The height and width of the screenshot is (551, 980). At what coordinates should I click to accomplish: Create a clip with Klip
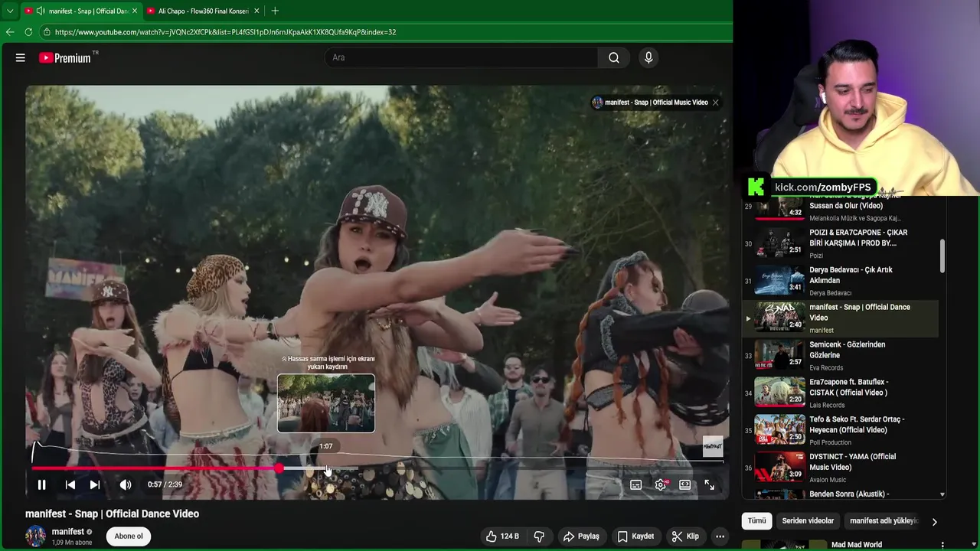point(685,536)
